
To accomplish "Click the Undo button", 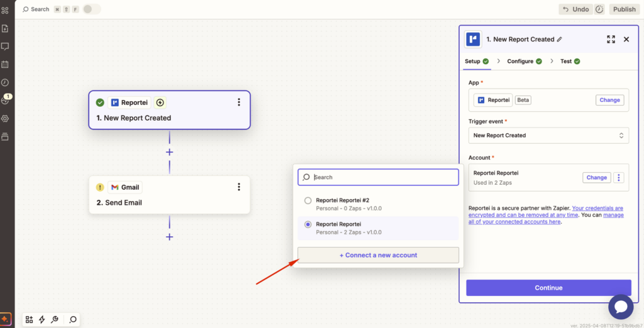I will (575, 9).
